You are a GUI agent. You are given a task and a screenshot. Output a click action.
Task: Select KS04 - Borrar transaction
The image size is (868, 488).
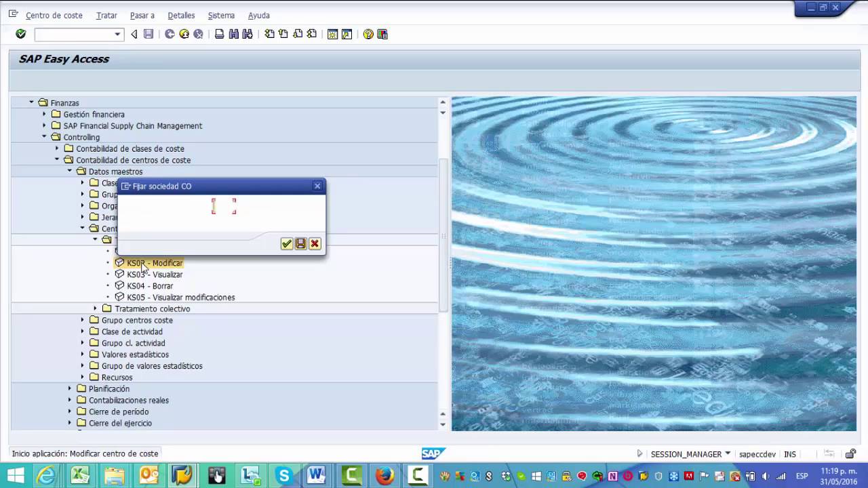coord(150,286)
